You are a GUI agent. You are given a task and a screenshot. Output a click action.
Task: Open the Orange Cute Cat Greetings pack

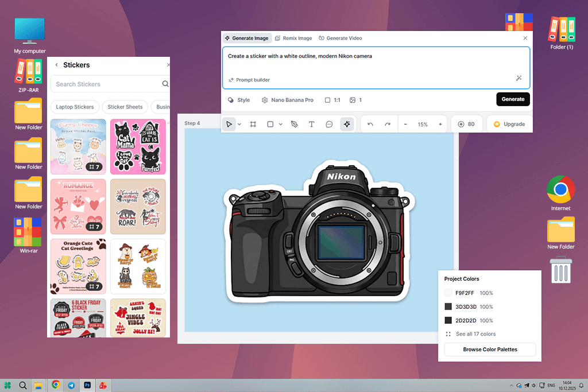tap(78, 266)
